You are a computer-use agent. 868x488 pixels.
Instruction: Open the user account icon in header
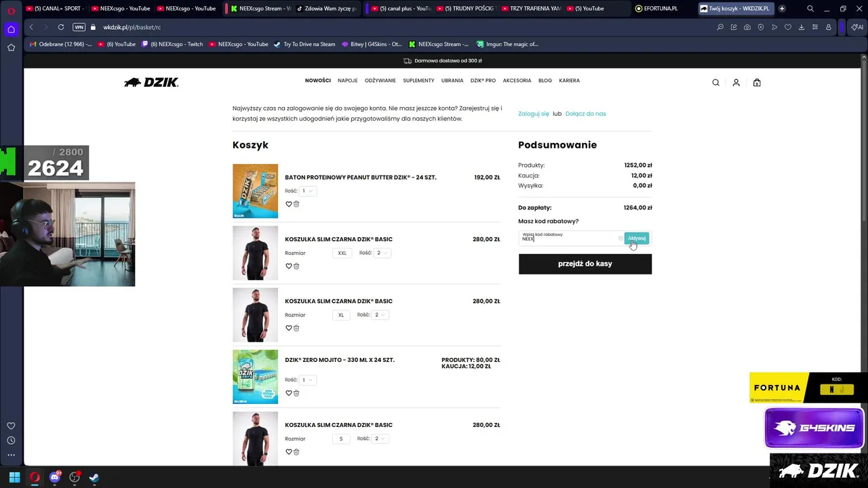click(736, 83)
